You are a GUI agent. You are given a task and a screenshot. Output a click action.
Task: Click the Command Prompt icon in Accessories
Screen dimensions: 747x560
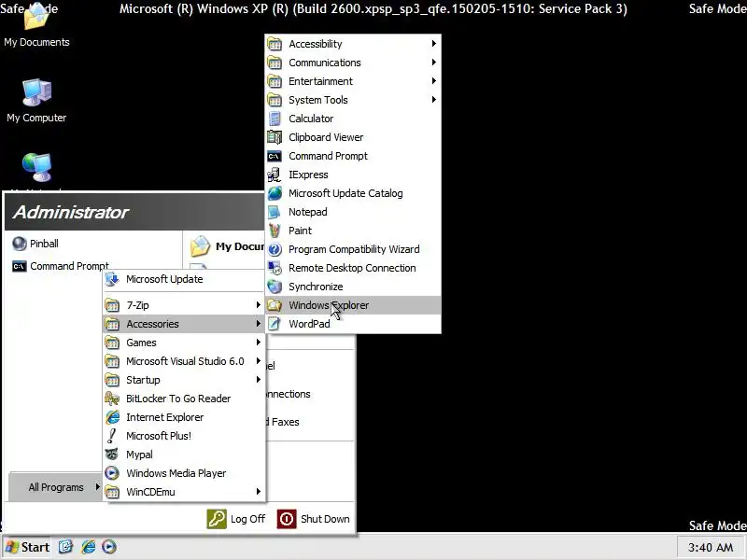pyautogui.click(x=275, y=156)
